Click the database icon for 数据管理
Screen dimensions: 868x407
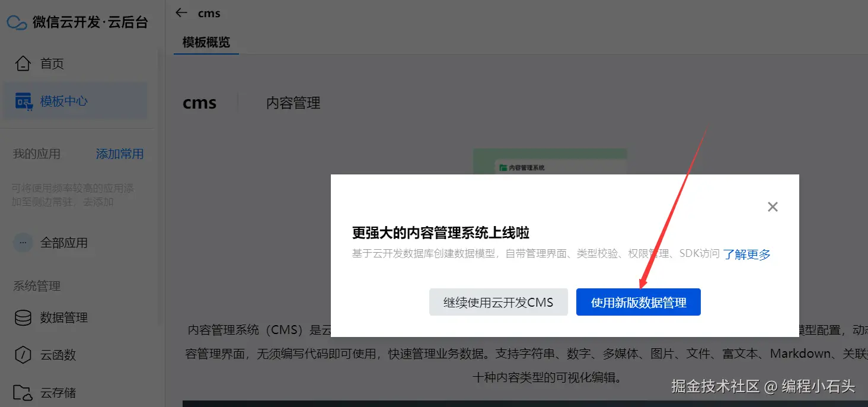pyautogui.click(x=23, y=317)
